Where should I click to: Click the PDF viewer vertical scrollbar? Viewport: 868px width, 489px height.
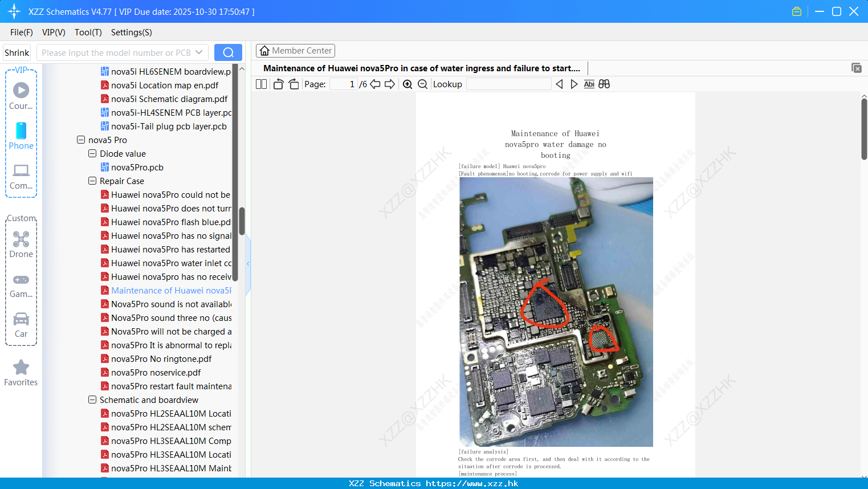(x=864, y=128)
